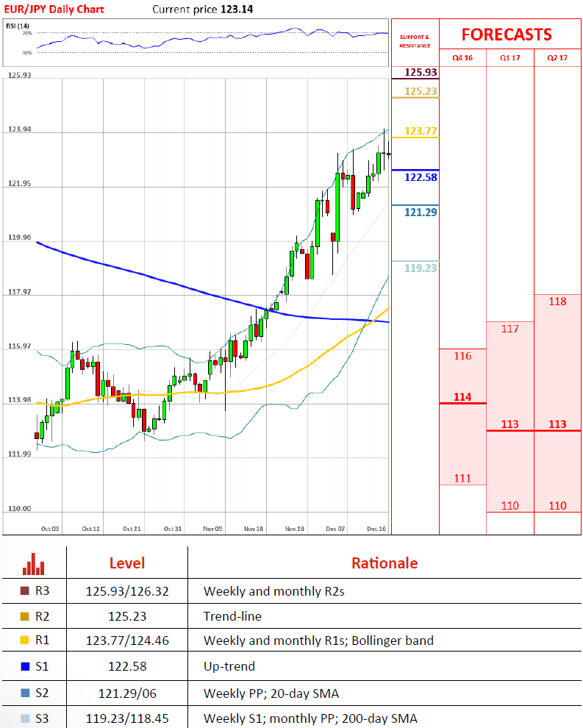Click the 122.58 support level

(421, 177)
